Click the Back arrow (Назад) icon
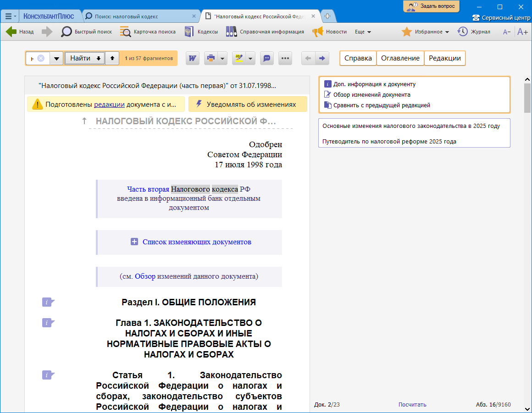532x413 pixels. (x=11, y=32)
